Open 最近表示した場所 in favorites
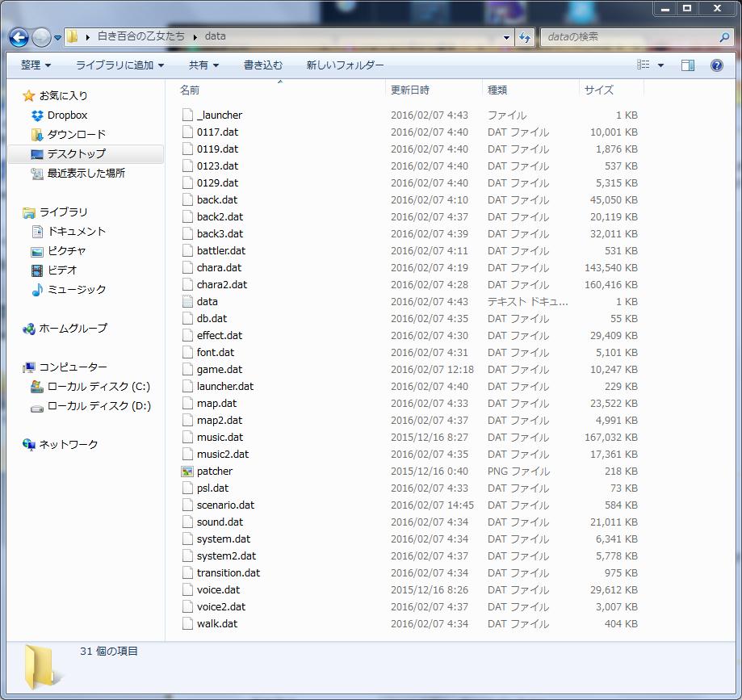742x700 pixels. (78, 174)
